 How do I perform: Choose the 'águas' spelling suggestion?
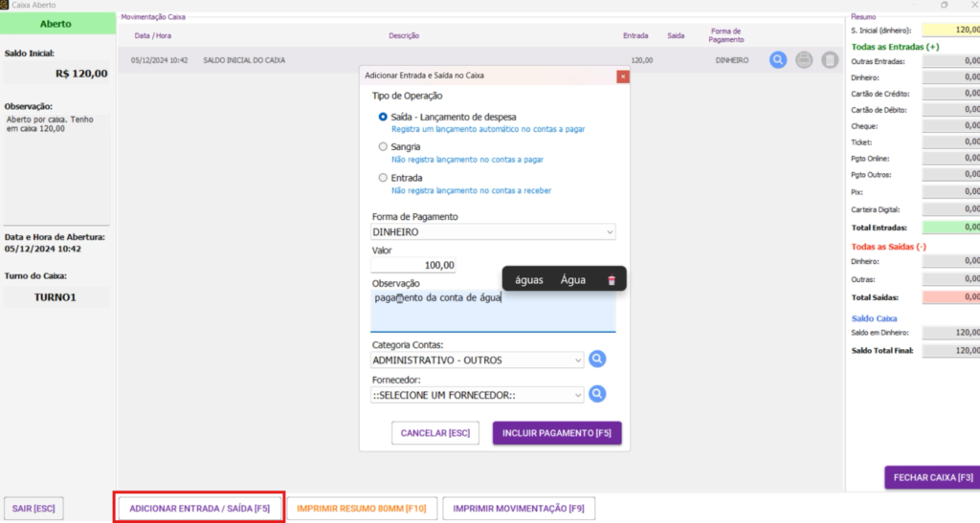point(528,280)
